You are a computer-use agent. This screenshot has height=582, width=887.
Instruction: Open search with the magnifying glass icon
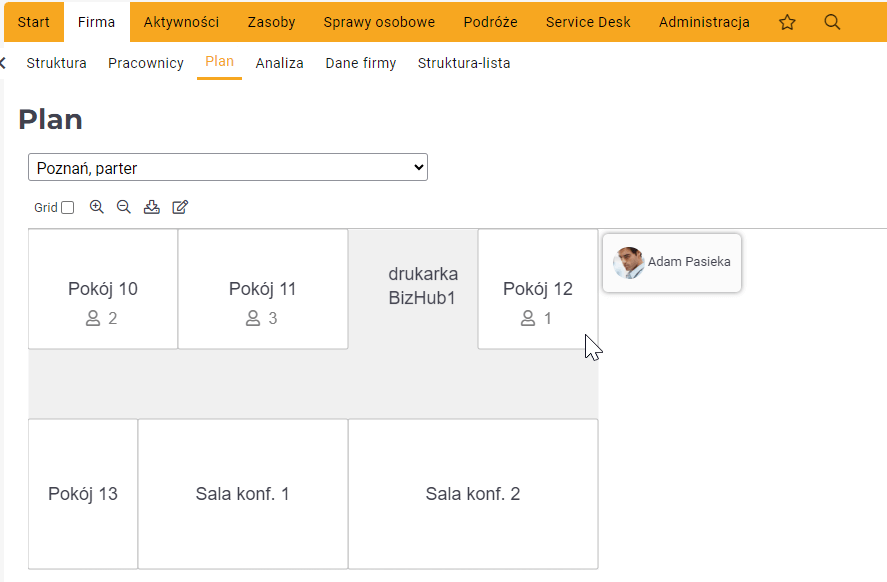pyautogui.click(x=832, y=22)
